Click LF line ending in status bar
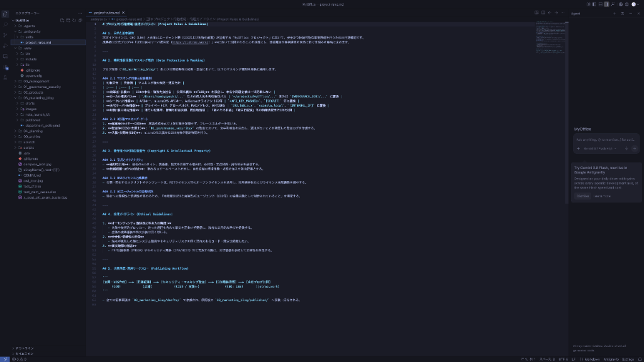The image size is (644, 362). (574, 359)
